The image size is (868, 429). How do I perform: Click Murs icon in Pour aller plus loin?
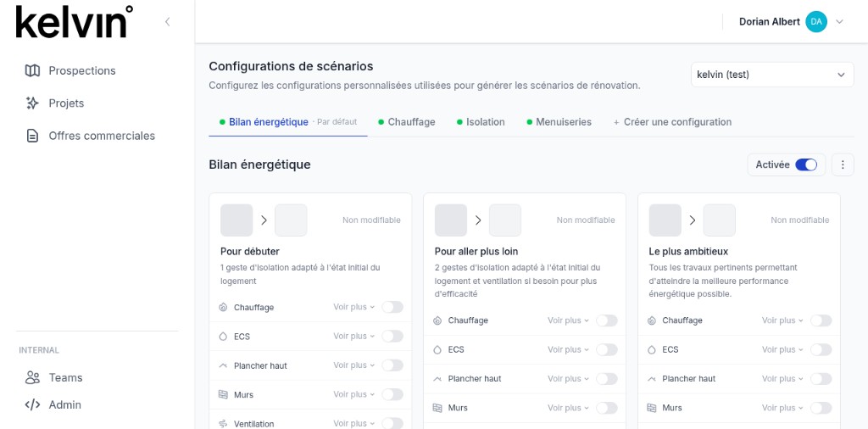click(437, 408)
